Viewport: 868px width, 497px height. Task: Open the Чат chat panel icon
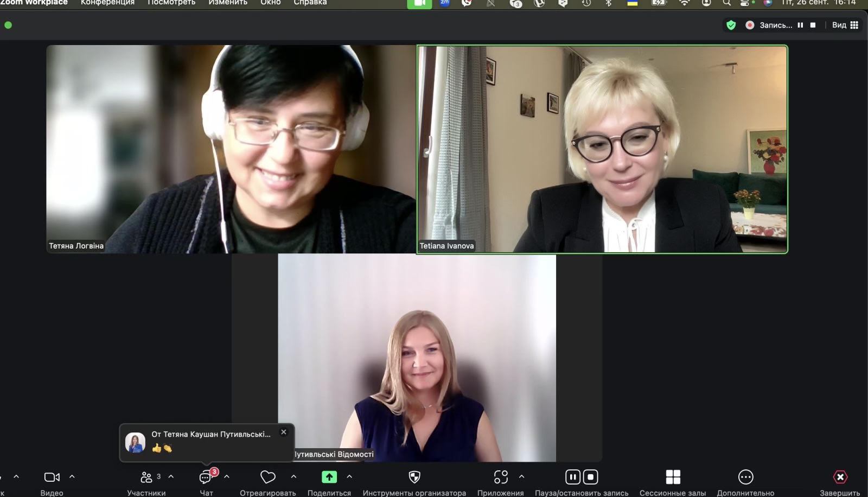(206, 477)
